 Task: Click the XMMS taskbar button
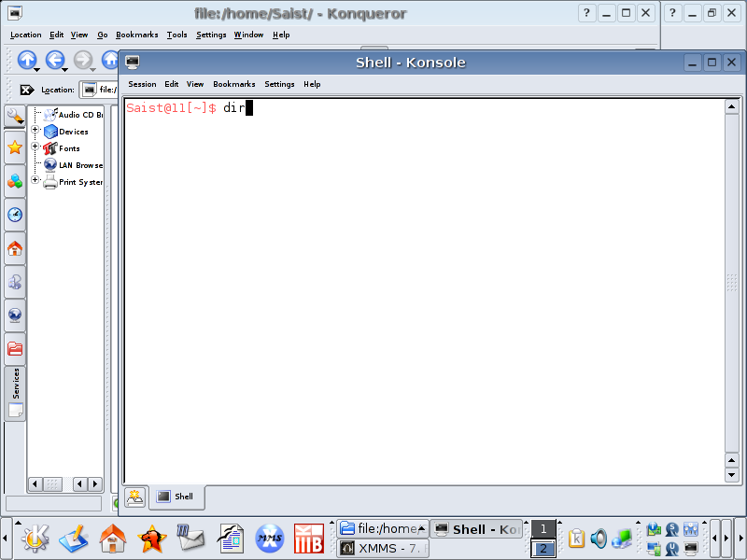(383, 549)
